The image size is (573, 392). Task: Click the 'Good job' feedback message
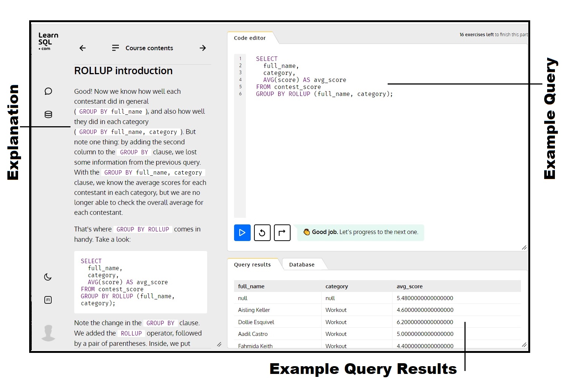361,233
